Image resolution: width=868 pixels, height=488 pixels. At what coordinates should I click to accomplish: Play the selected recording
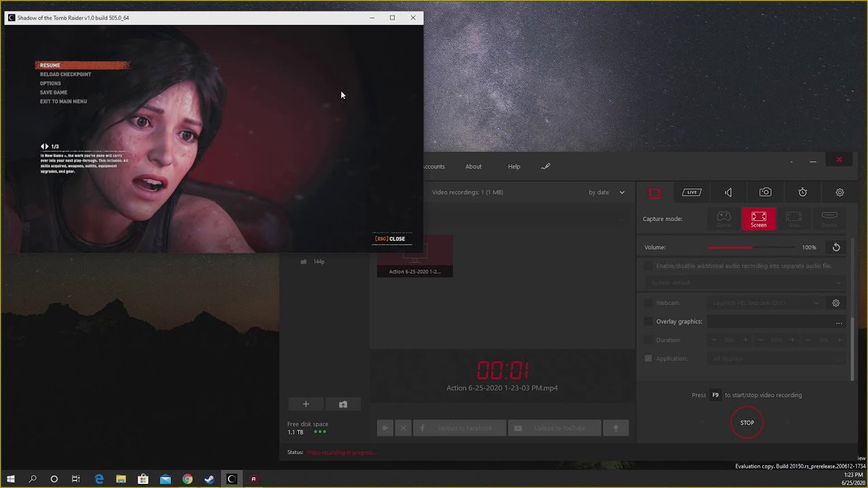click(x=385, y=428)
